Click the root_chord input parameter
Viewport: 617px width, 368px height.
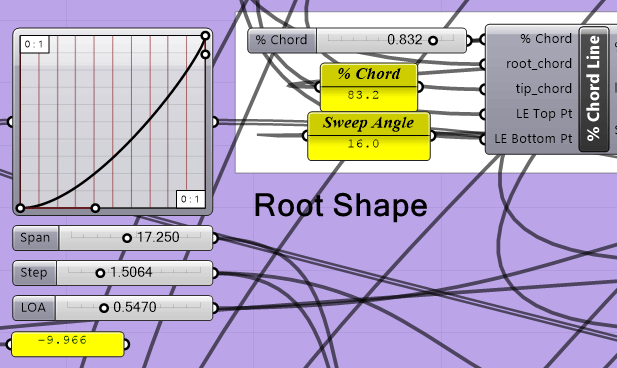pos(539,64)
